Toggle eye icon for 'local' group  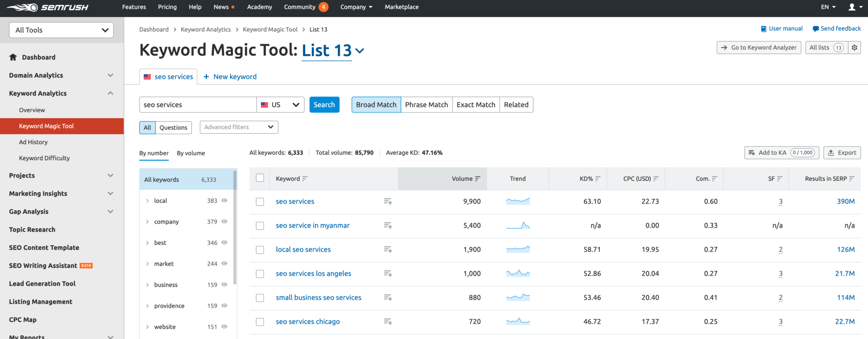point(225,200)
